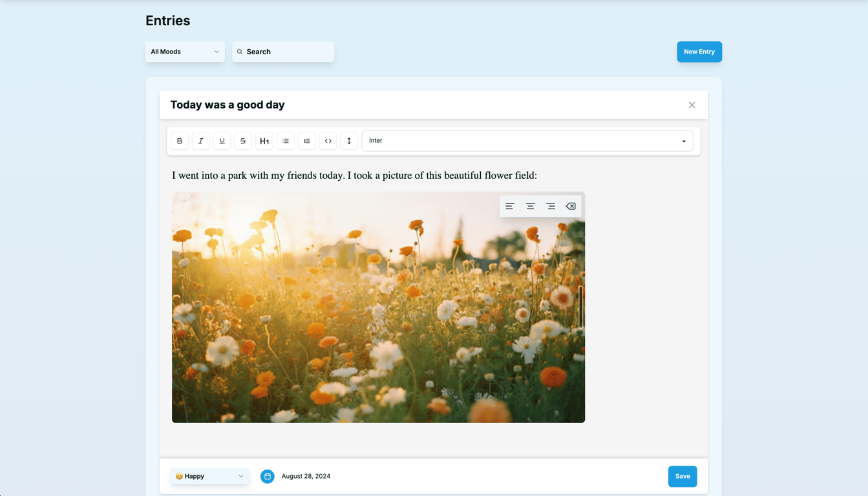Create a New Entry
The image size is (868, 496).
click(x=699, y=52)
